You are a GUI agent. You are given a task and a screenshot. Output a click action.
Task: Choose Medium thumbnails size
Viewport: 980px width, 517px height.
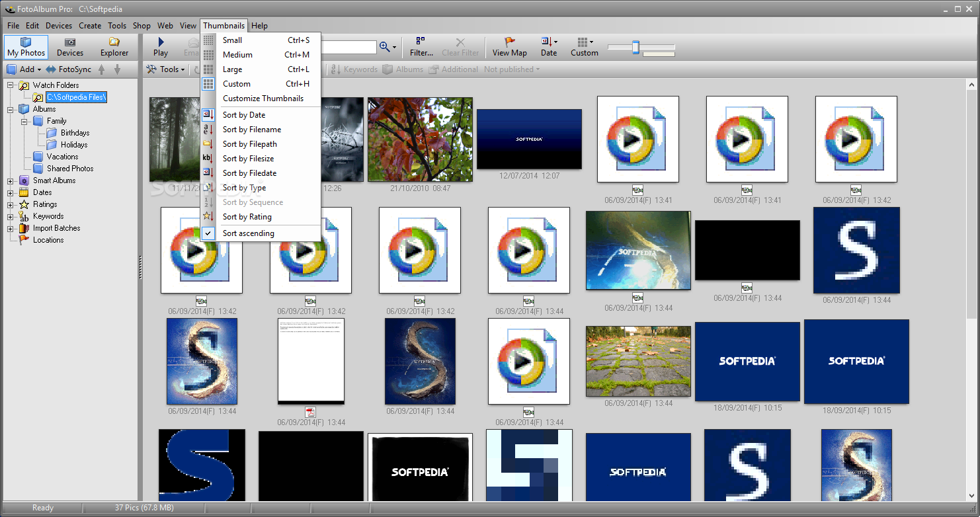(x=261, y=55)
